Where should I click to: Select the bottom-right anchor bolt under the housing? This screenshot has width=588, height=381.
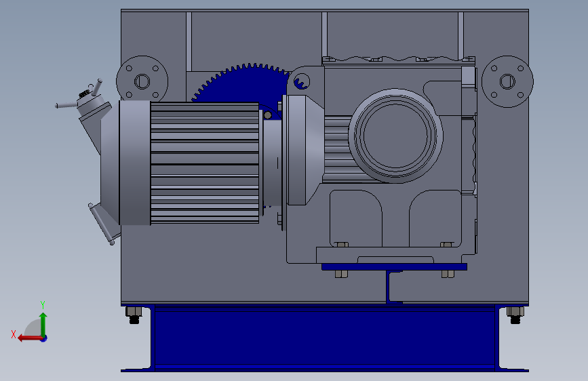click(515, 315)
